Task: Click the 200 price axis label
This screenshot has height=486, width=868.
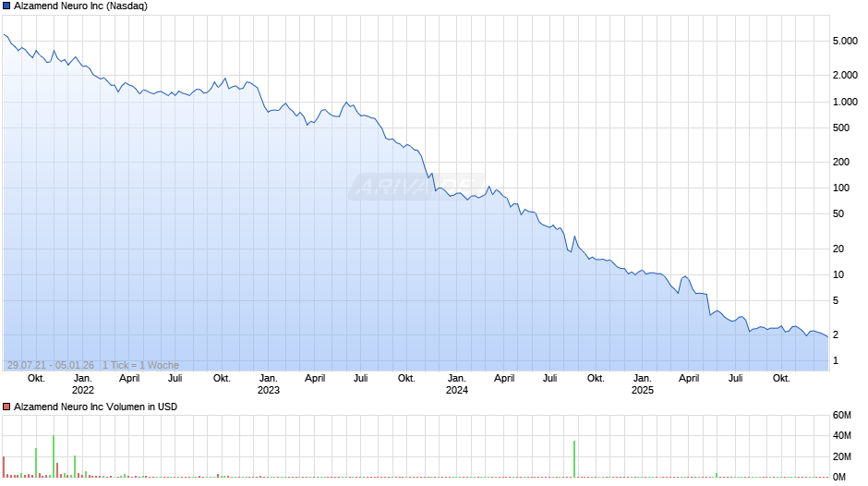Action: (x=841, y=163)
